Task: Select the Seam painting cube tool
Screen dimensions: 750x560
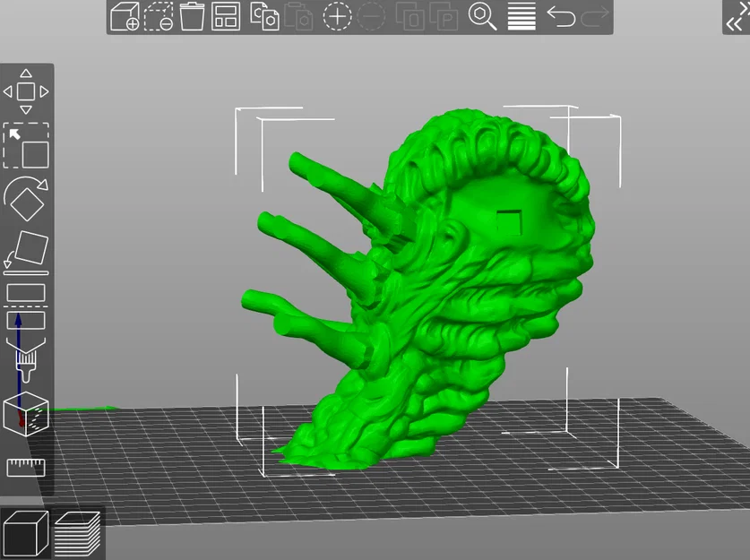Action: tap(26, 414)
